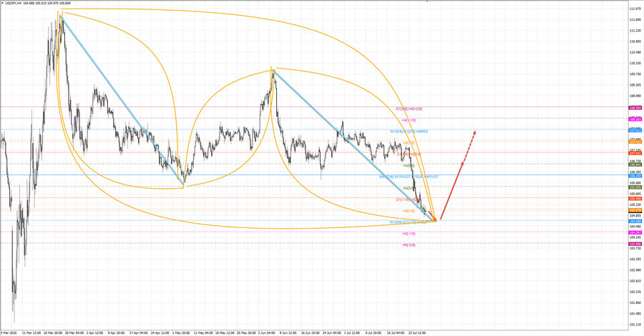Click the W1[5/8] D1[2/8] H4RES level label

[x=409, y=132]
